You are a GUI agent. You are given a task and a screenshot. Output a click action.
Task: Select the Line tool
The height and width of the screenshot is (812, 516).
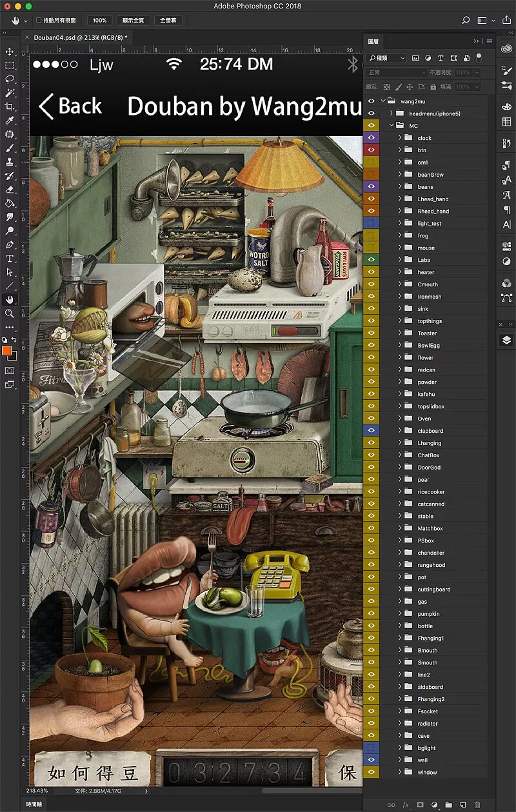click(9, 286)
